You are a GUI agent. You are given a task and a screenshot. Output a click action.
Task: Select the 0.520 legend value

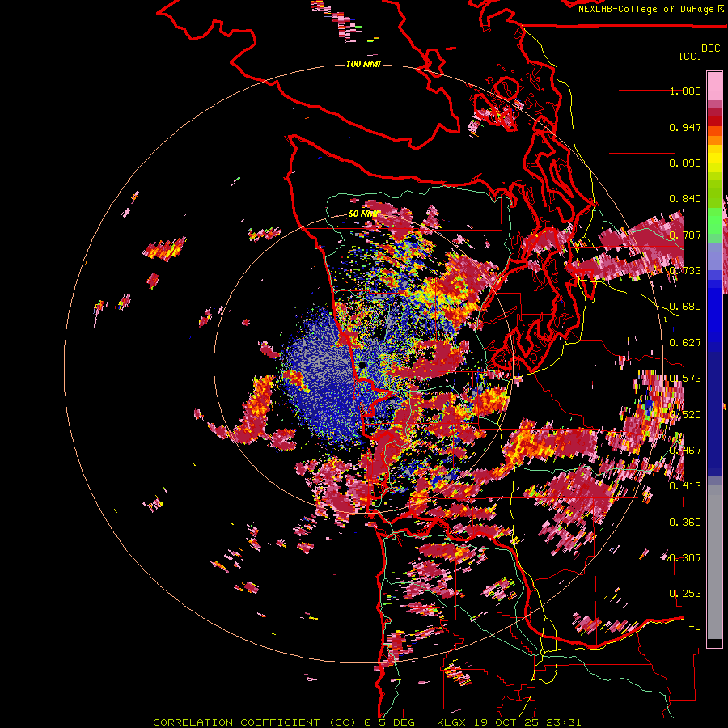coord(685,414)
